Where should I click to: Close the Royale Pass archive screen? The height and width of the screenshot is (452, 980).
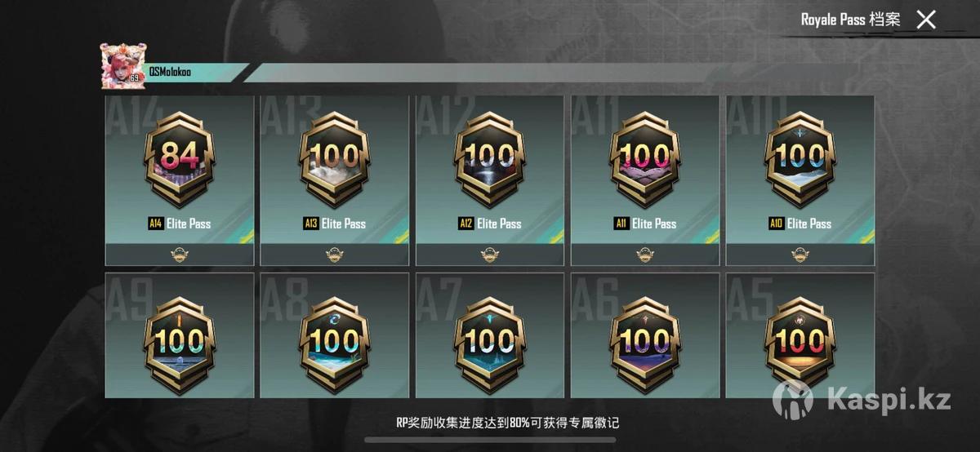(925, 20)
